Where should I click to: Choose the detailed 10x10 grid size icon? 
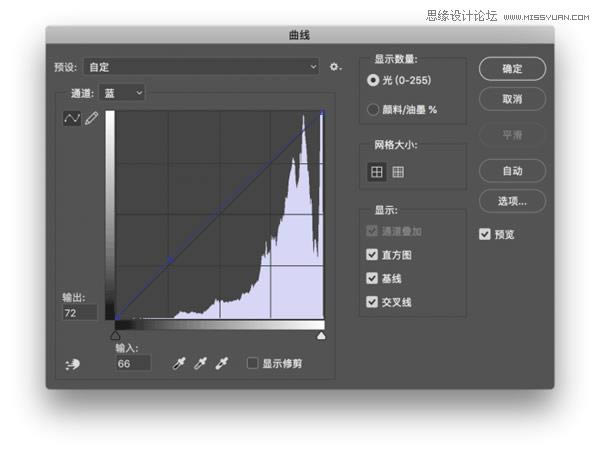pyautogui.click(x=398, y=172)
